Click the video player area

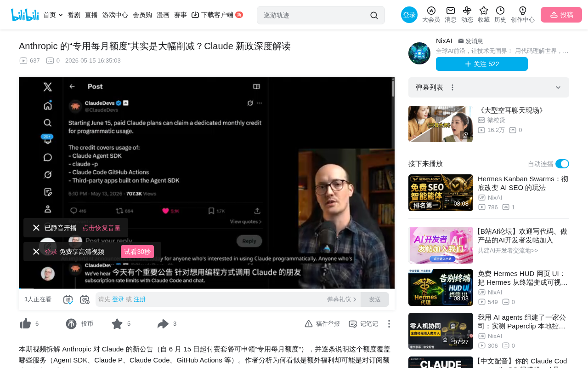pos(207,183)
